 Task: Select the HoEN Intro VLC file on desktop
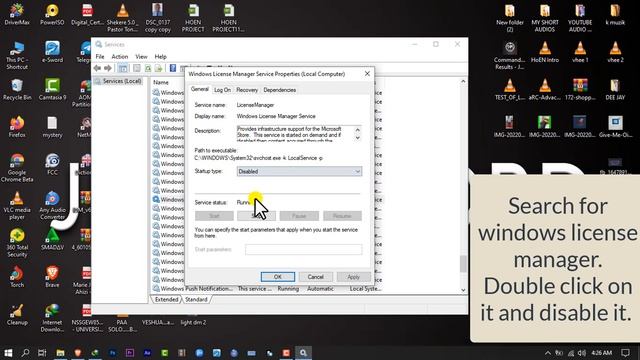[x=545, y=52]
